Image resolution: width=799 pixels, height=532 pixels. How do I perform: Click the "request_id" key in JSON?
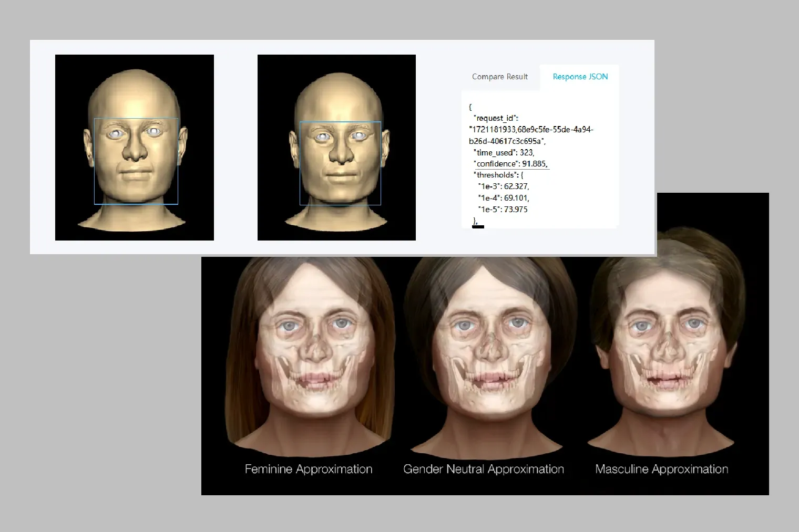[x=496, y=118]
